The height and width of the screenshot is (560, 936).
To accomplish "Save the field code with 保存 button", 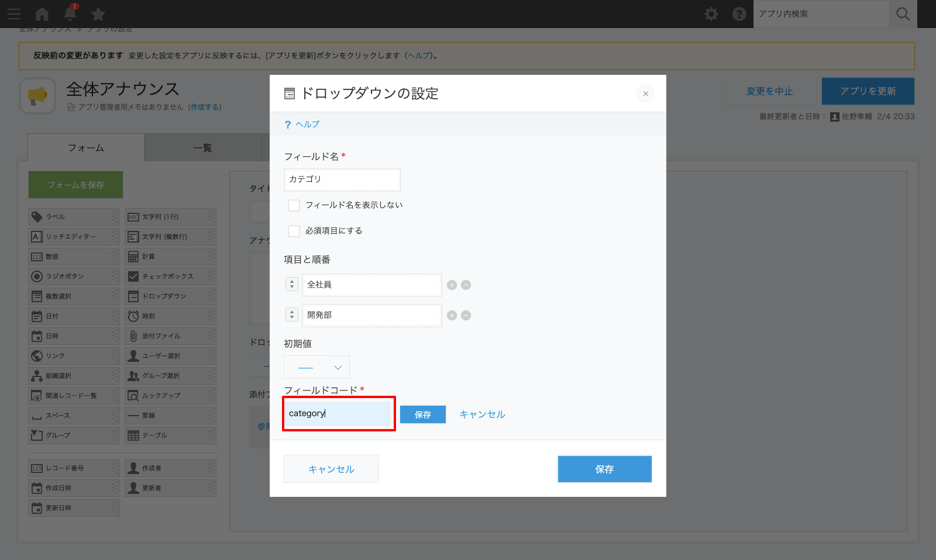I will 422,414.
